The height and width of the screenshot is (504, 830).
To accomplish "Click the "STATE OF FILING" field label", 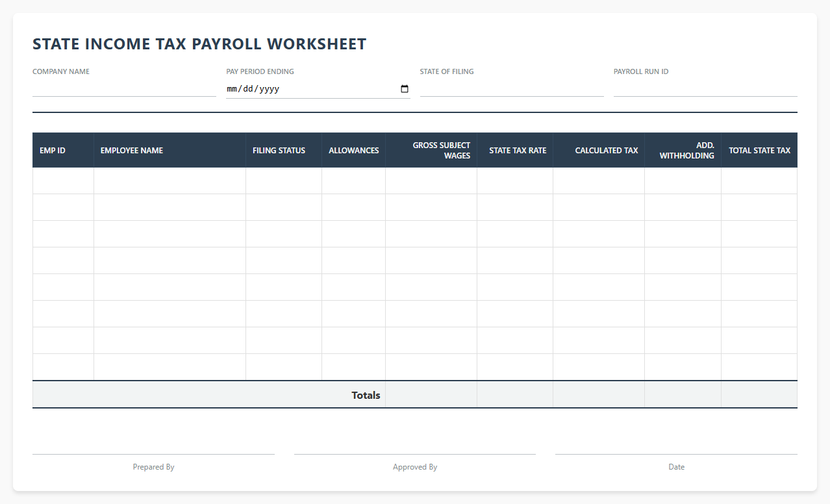I will [x=447, y=71].
